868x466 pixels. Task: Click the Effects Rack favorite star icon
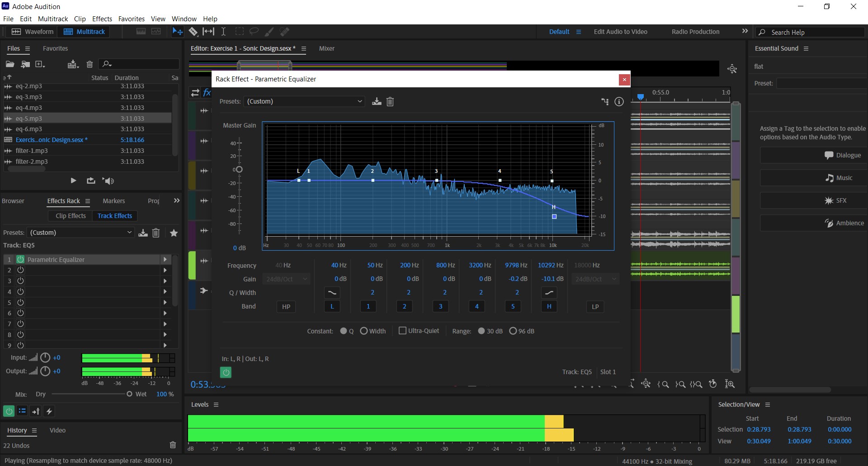coord(174,233)
